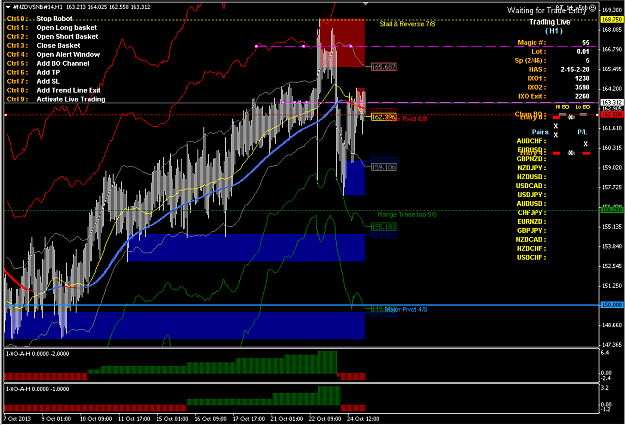Click AUDCHF pair row

(531, 141)
